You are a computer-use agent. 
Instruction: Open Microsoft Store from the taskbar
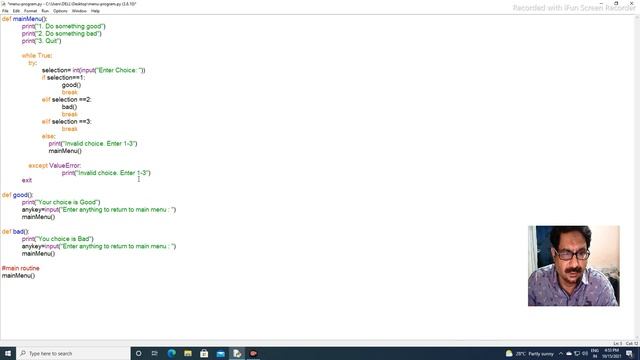[x=204, y=353]
